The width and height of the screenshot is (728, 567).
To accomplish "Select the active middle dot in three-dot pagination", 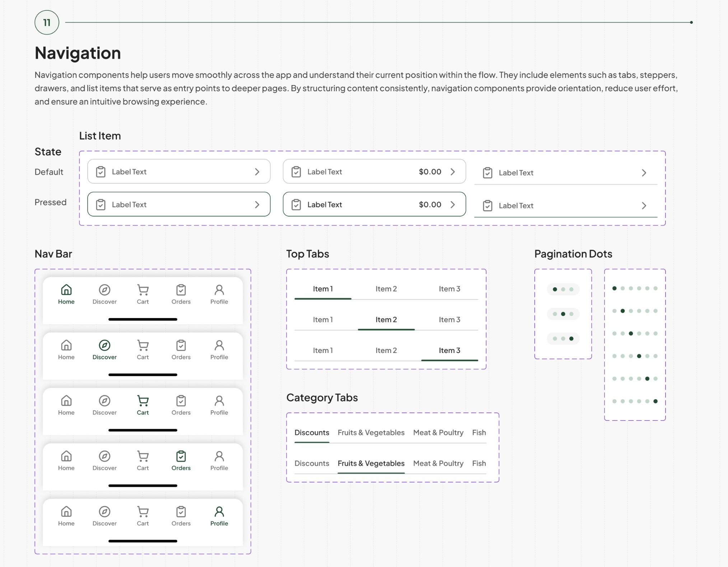I will click(x=563, y=314).
